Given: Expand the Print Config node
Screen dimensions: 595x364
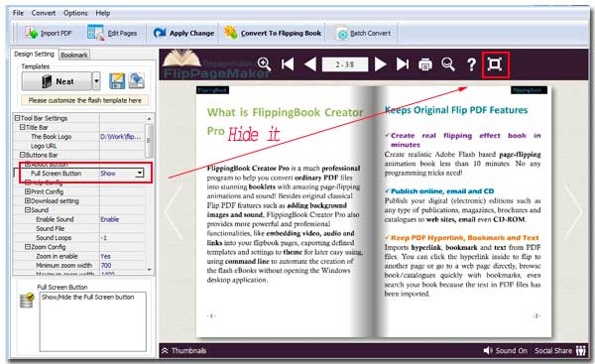Looking at the screenshot, I should 28,191.
